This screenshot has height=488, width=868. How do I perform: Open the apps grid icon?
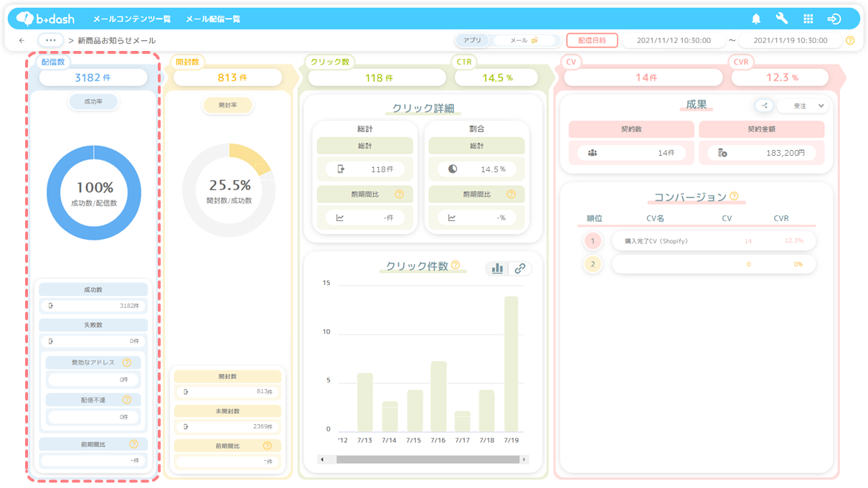coord(808,19)
